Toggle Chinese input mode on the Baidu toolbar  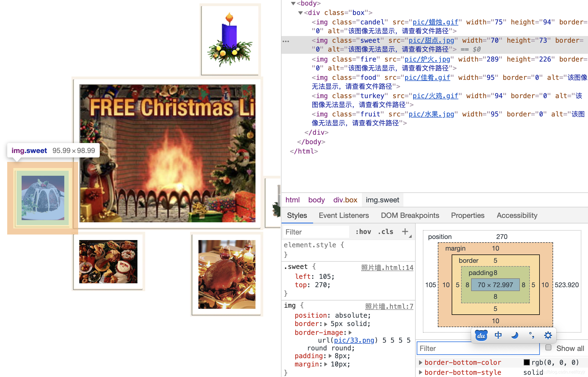[498, 335]
